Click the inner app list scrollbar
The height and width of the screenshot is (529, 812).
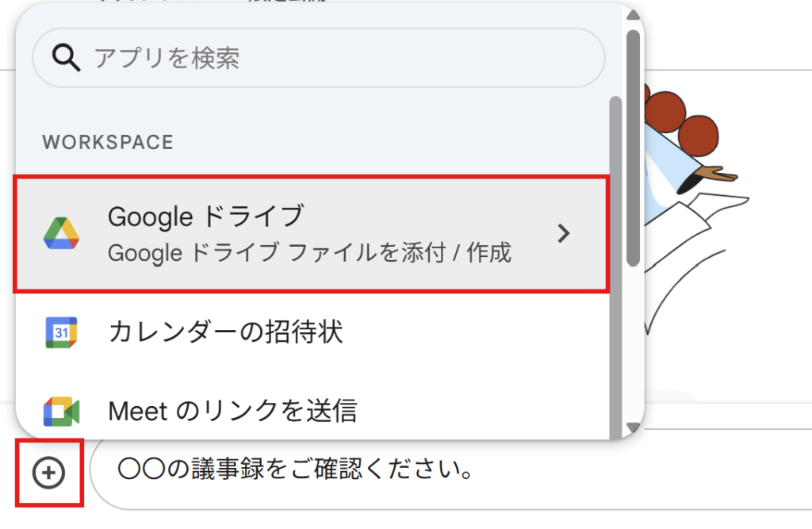pyautogui.click(x=615, y=266)
